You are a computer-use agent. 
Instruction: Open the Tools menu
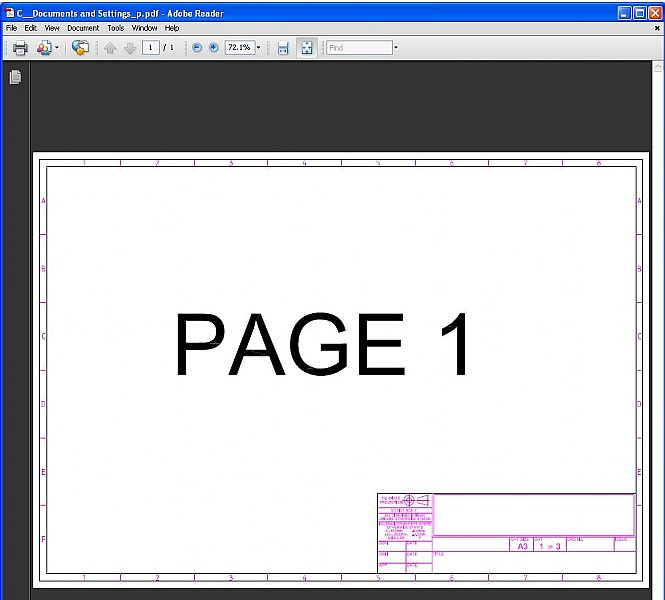click(x=115, y=28)
